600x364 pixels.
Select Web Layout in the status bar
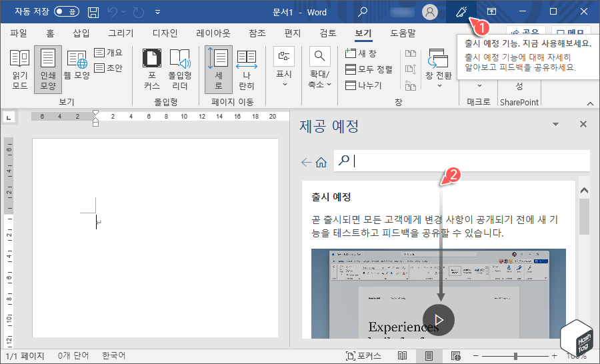[455, 356]
